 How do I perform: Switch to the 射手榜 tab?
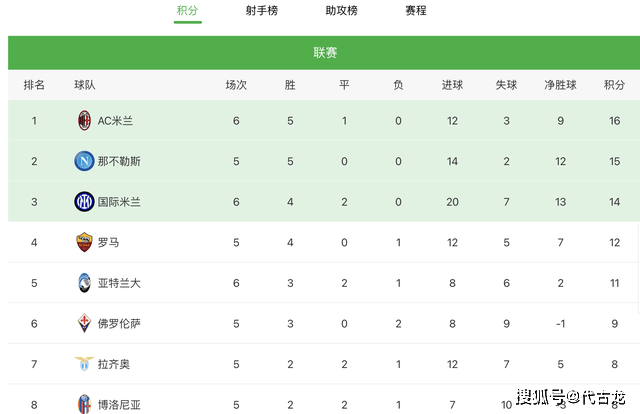[262, 10]
